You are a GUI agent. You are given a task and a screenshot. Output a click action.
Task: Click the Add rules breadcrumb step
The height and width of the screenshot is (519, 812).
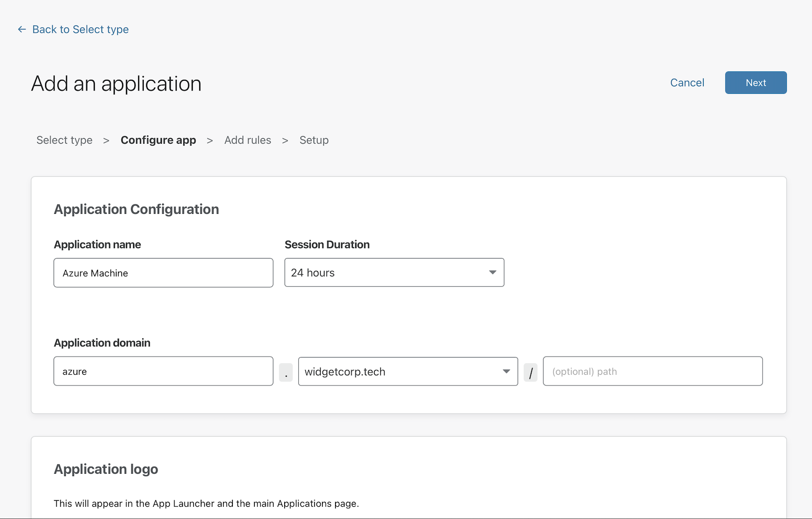click(247, 140)
